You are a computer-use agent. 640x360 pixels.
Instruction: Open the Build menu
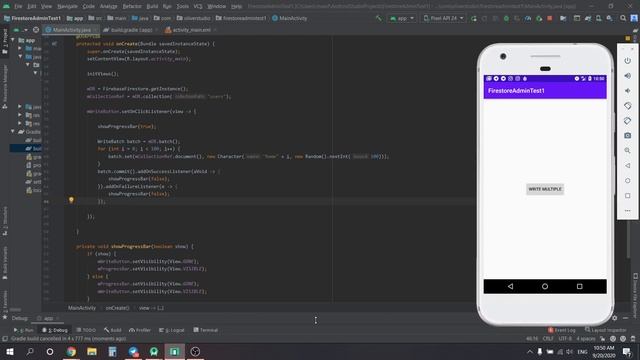(x=152, y=7)
